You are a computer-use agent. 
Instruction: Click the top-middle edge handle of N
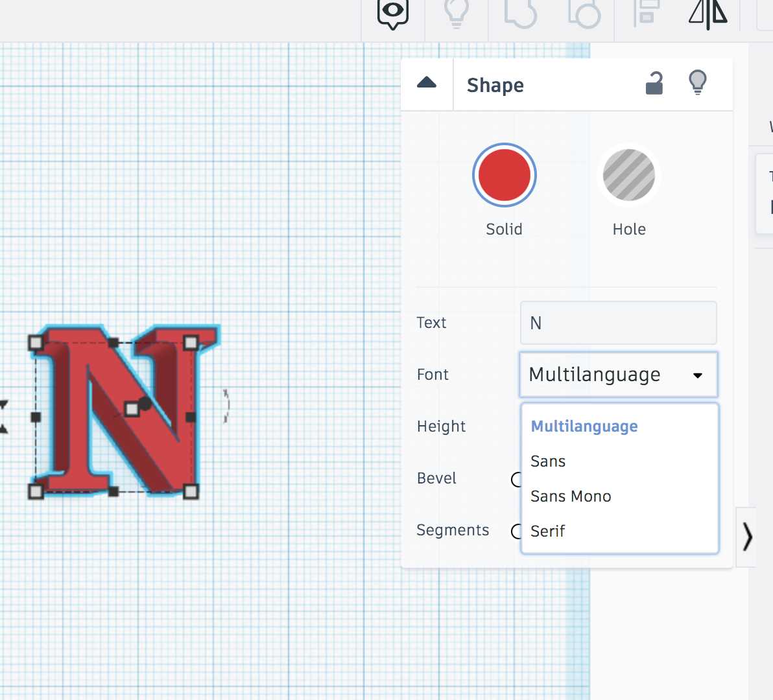pyautogui.click(x=113, y=342)
